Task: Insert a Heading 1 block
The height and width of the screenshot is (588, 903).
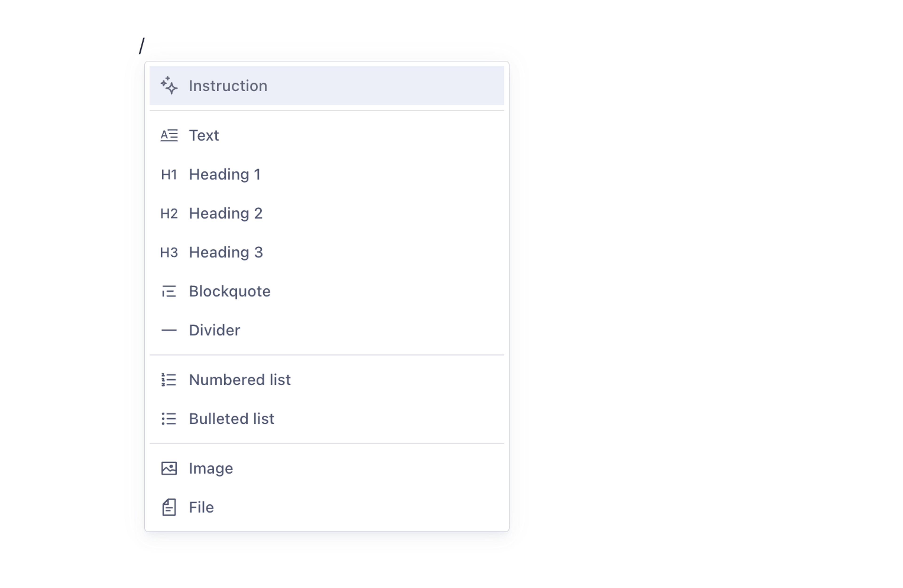Action: click(225, 175)
